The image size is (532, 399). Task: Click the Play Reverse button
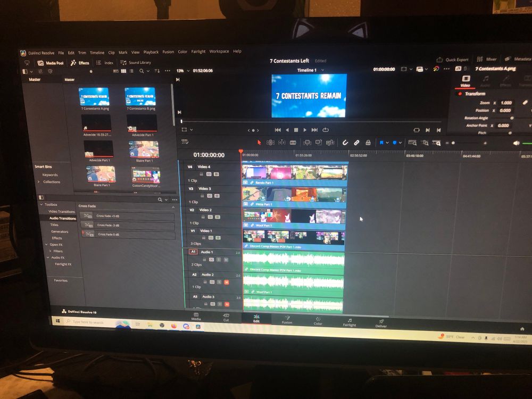(287, 130)
